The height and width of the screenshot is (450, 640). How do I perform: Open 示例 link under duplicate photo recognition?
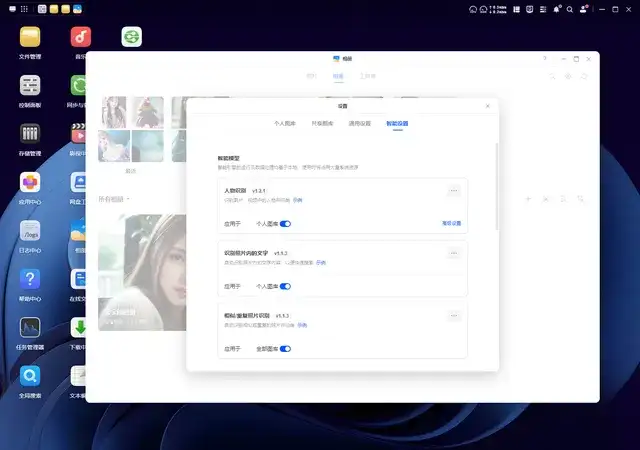(302, 325)
